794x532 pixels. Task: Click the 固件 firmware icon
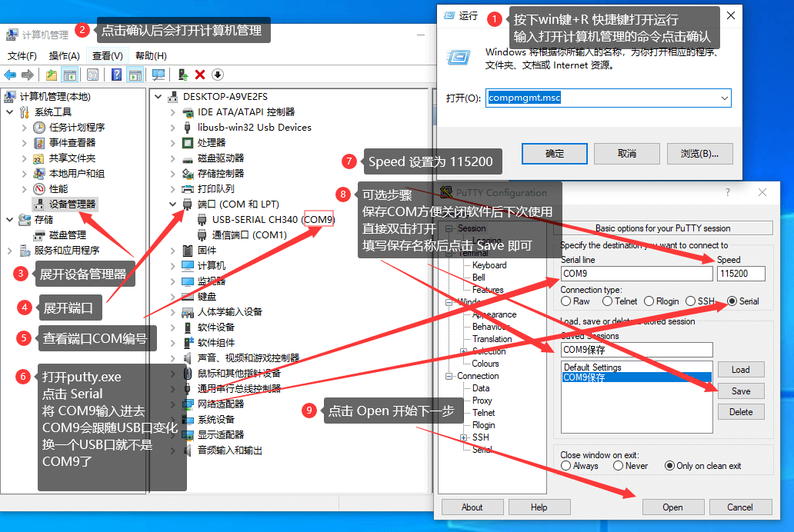click(x=188, y=251)
